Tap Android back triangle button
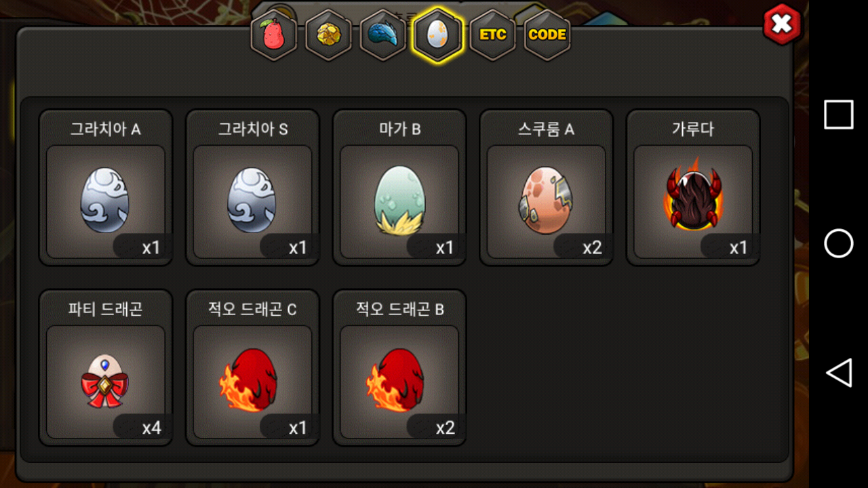The image size is (868, 488). 839,373
